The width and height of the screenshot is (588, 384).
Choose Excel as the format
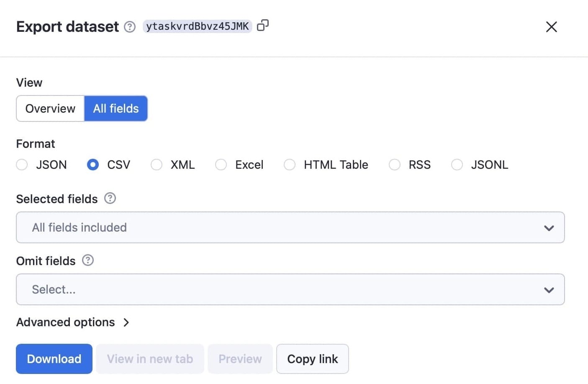click(x=221, y=165)
